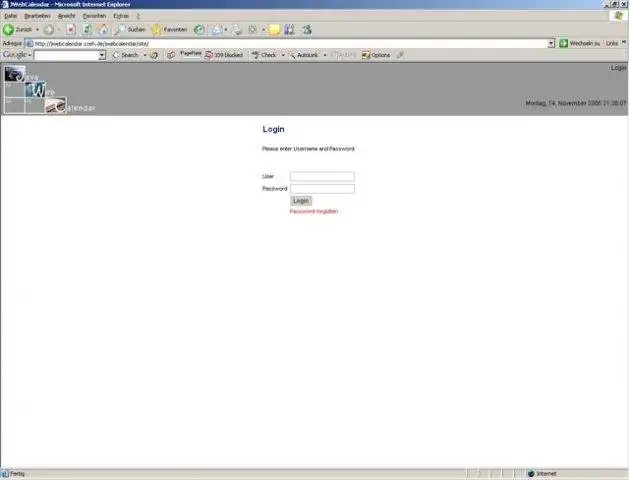Click the Research book icon
Screen dimensions: 629x480
pos(289,30)
